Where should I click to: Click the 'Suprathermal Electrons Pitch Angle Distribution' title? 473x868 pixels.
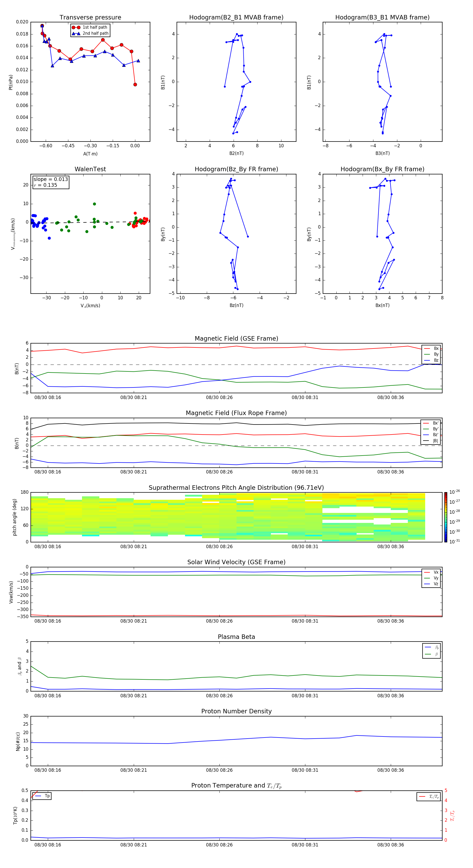coord(236,488)
